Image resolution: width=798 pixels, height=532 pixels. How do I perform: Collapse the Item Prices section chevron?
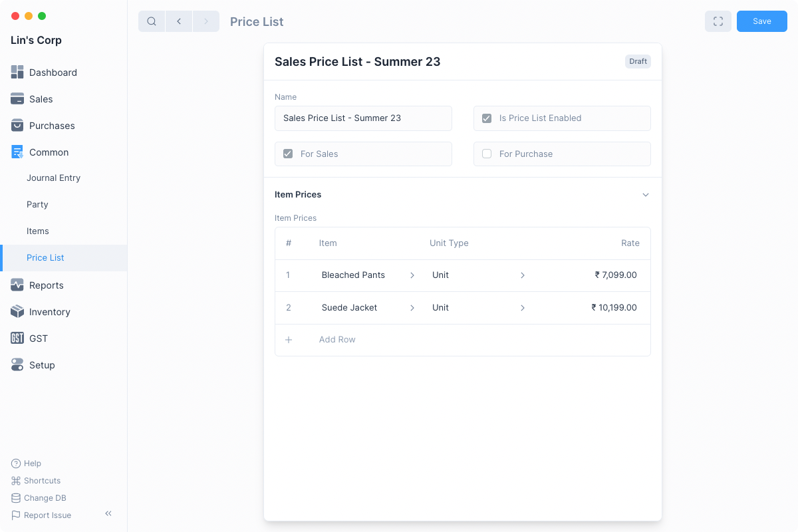click(645, 195)
